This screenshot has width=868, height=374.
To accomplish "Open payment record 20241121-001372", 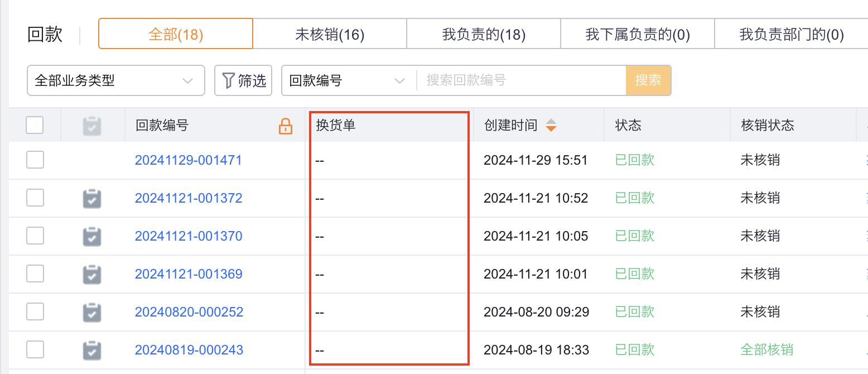I will click(x=189, y=198).
